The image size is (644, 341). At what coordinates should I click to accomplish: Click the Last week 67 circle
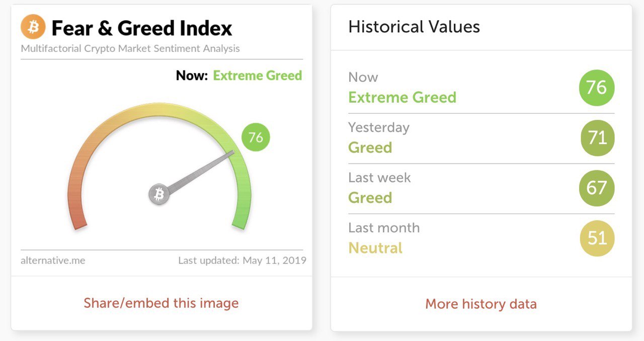pos(597,188)
